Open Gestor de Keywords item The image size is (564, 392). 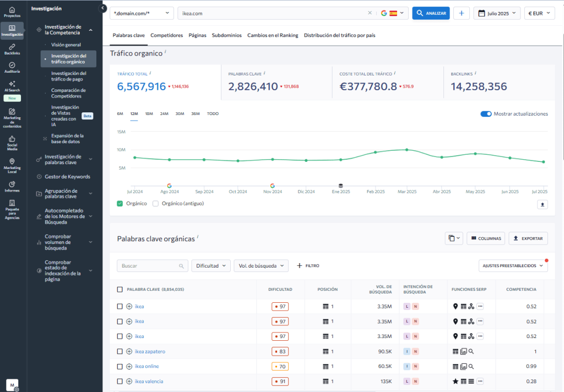click(x=67, y=177)
